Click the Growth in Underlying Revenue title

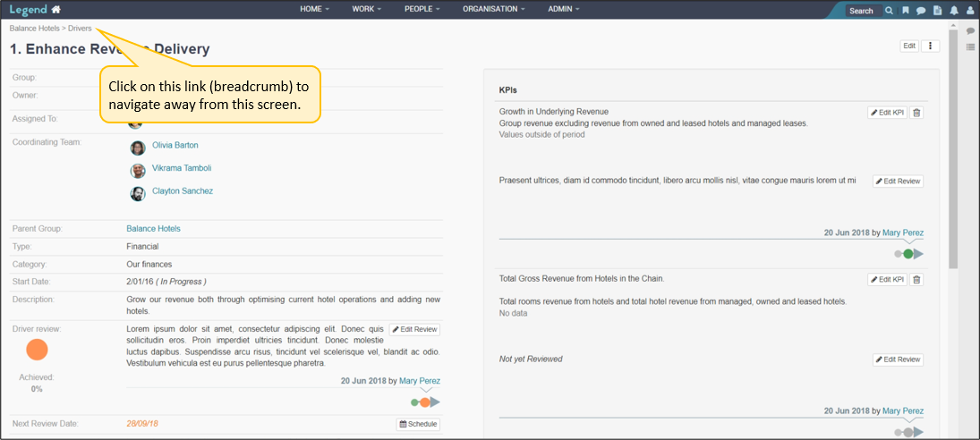(x=554, y=112)
